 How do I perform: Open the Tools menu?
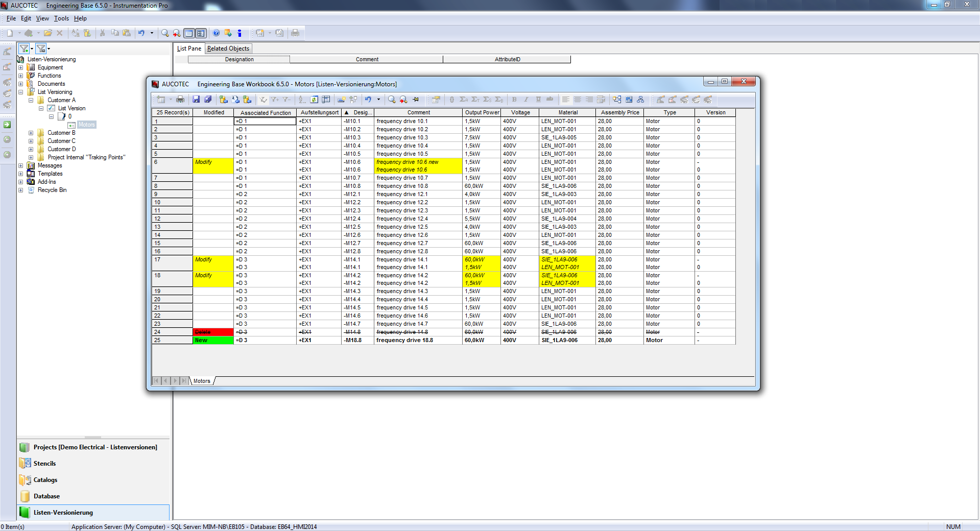click(61, 18)
